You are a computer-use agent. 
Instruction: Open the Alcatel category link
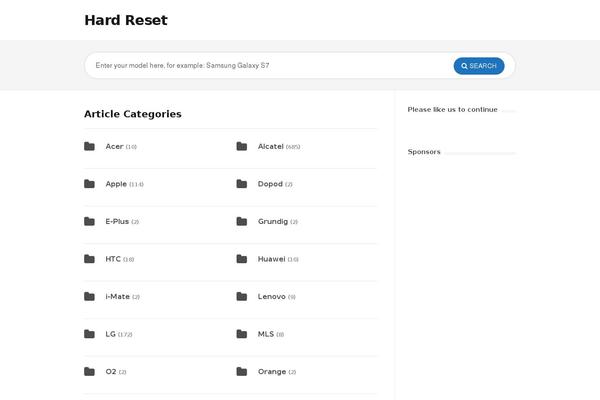(271, 146)
